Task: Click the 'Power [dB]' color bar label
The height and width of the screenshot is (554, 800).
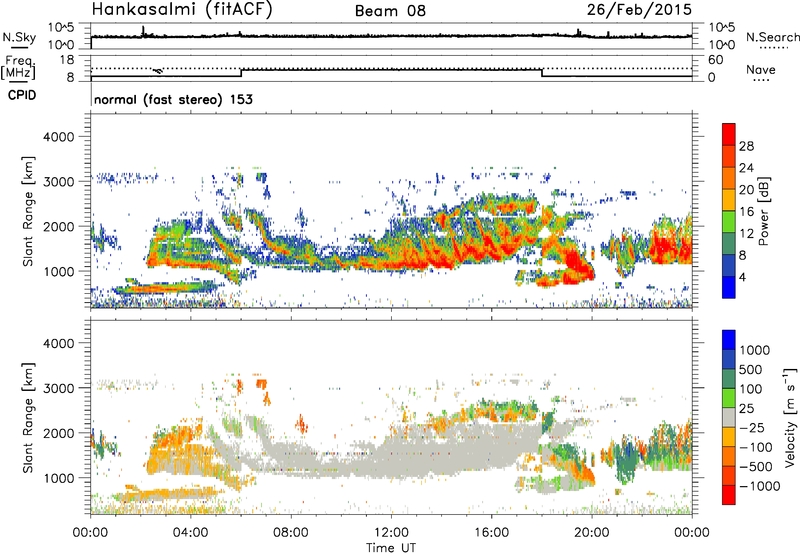Action: (763, 211)
